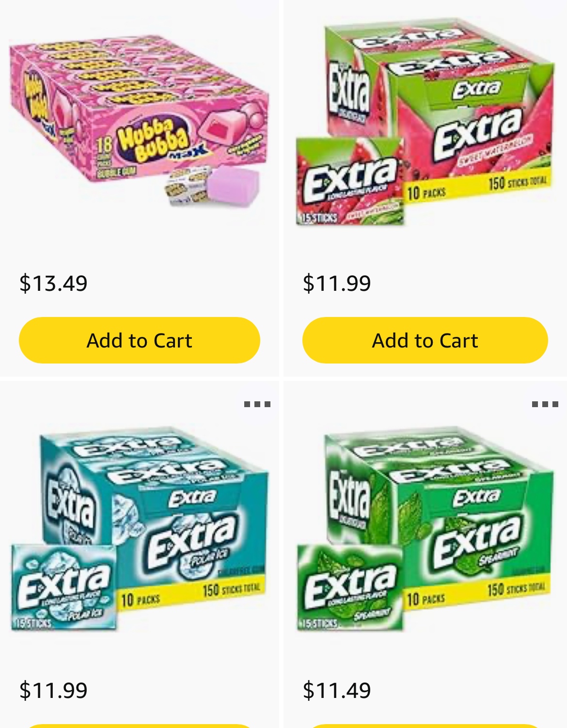View the Extra Sweet Watermelon box image
The image size is (567, 728).
pyautogui.click(x=425, y=122)
